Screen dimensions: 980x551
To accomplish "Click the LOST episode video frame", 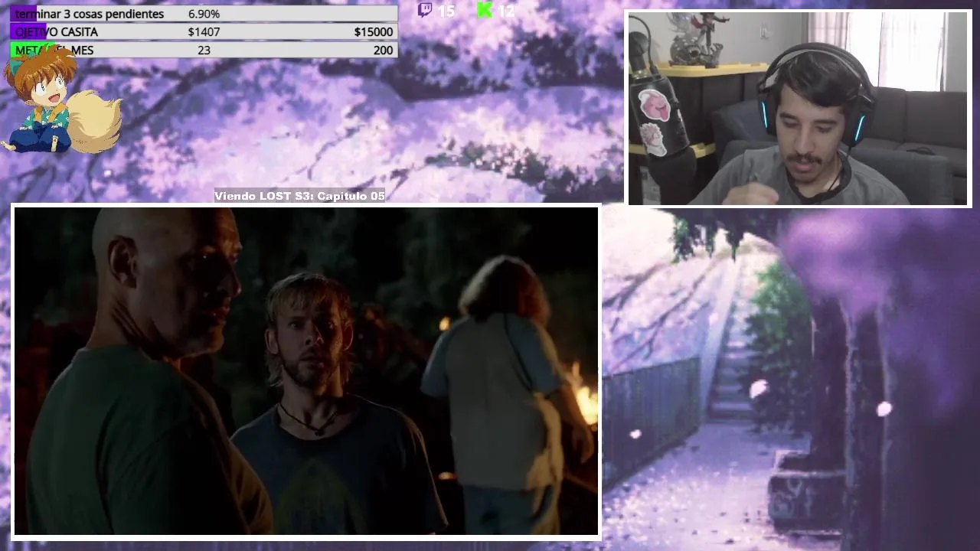I will 306,371.
